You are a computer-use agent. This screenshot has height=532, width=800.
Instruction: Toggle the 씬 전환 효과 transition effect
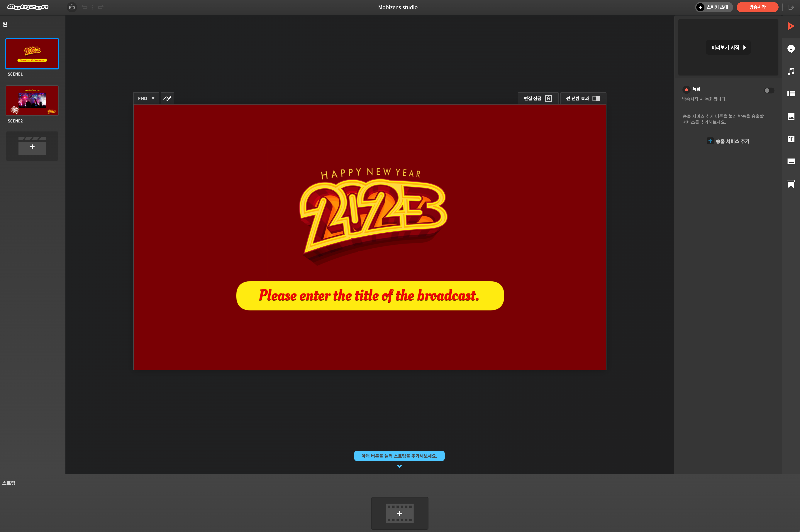[x=583, y=98]
